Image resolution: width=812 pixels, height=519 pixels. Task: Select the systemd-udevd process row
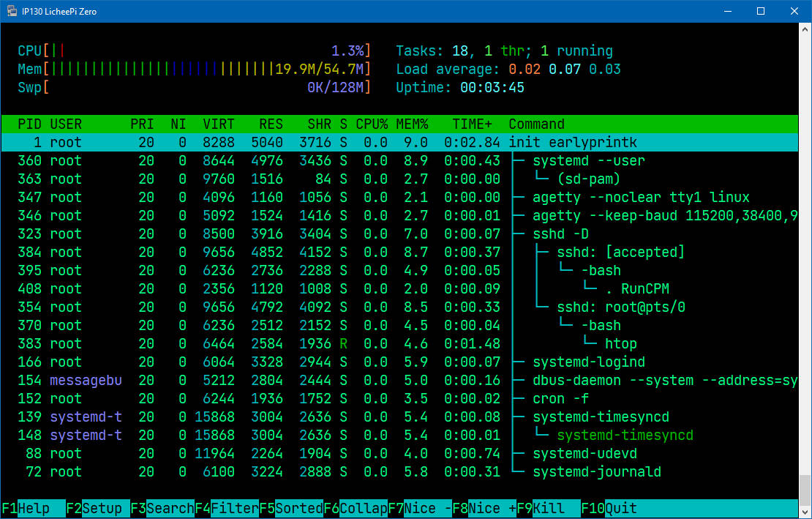coord(399,453)
